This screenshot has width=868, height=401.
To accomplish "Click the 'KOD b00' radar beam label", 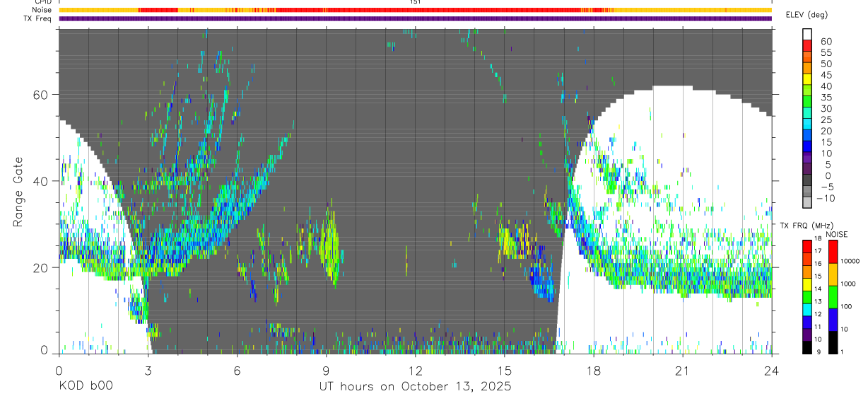I will coord(85,387).
